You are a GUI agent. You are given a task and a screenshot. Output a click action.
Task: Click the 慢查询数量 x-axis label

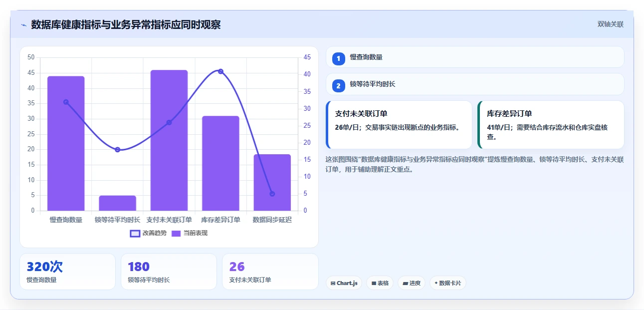point(66,220)
